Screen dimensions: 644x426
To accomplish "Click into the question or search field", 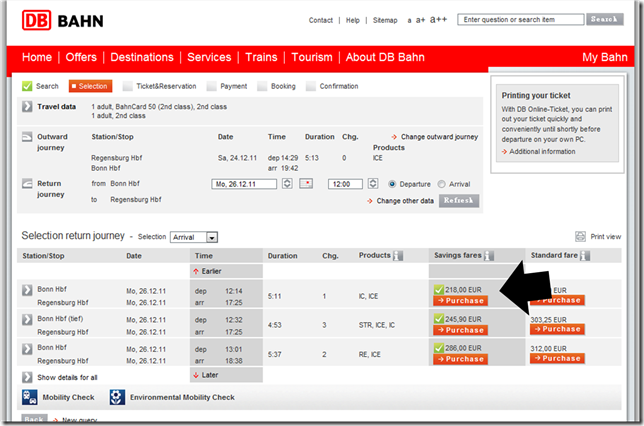I will click(521, 19).
